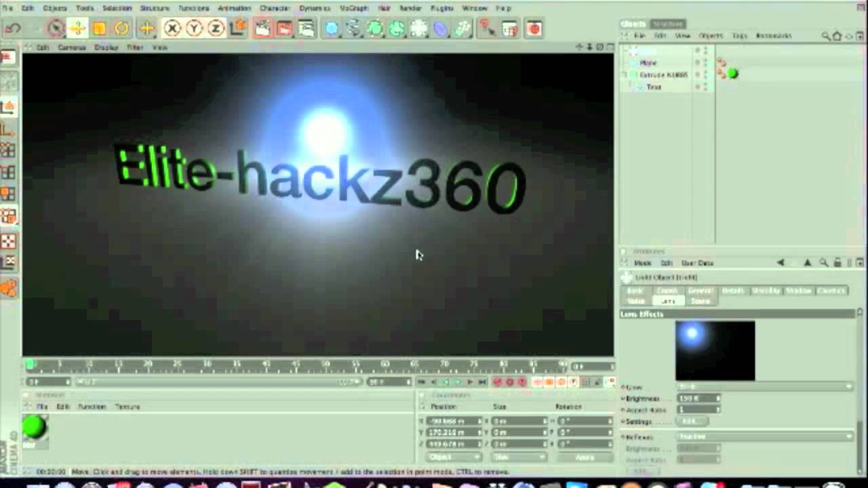Collapse the Extrude NURBS tree node
This screenshot has width=868, height=488.
coord(625,75)
